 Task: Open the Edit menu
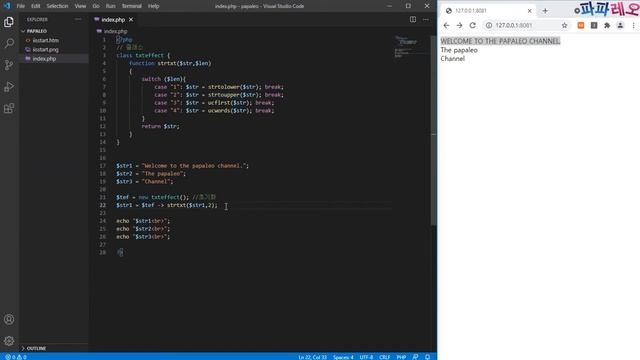click(36, 6)
